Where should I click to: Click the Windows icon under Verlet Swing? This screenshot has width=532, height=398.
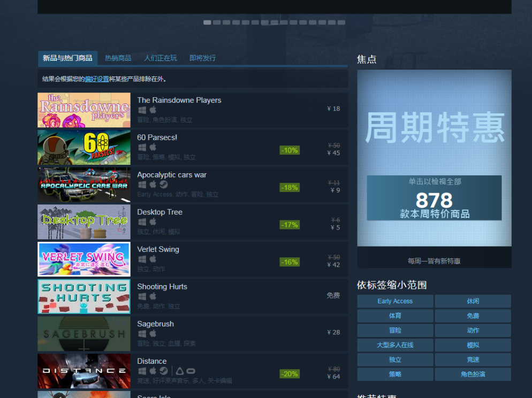[142, 259]
